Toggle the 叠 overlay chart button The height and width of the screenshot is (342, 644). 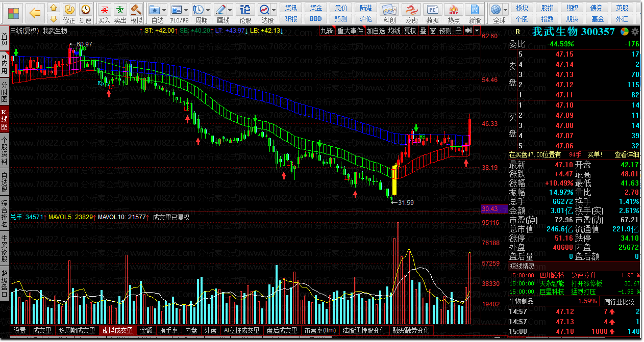click(x=424, y=31)
